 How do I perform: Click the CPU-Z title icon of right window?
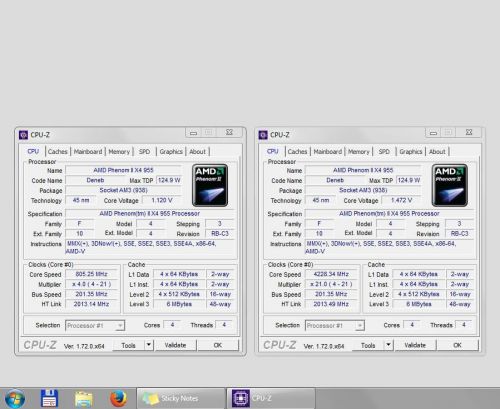pyautogui.click(x=263, y=135)
